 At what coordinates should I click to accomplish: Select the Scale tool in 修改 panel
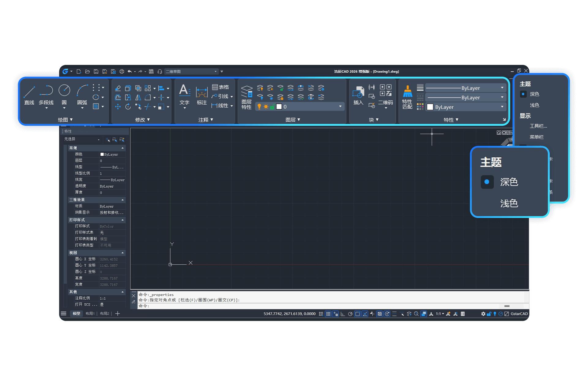coord(161,107)
